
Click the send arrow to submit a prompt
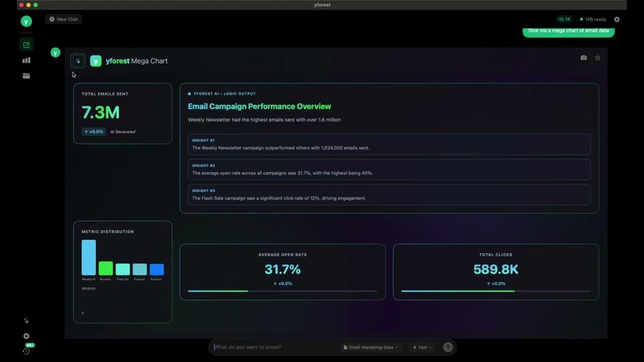pyautogui.click(x=448, y=347)
